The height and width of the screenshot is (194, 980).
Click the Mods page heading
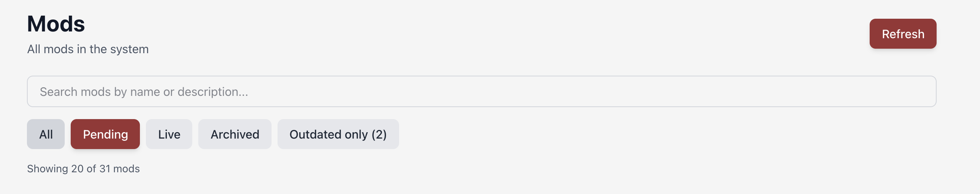click(x=56, y=24)
